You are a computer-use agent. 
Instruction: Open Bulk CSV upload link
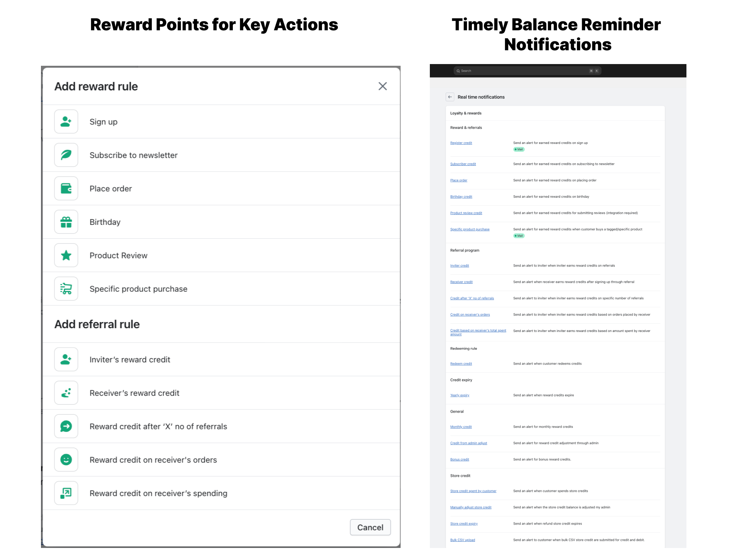pos(462,540)
